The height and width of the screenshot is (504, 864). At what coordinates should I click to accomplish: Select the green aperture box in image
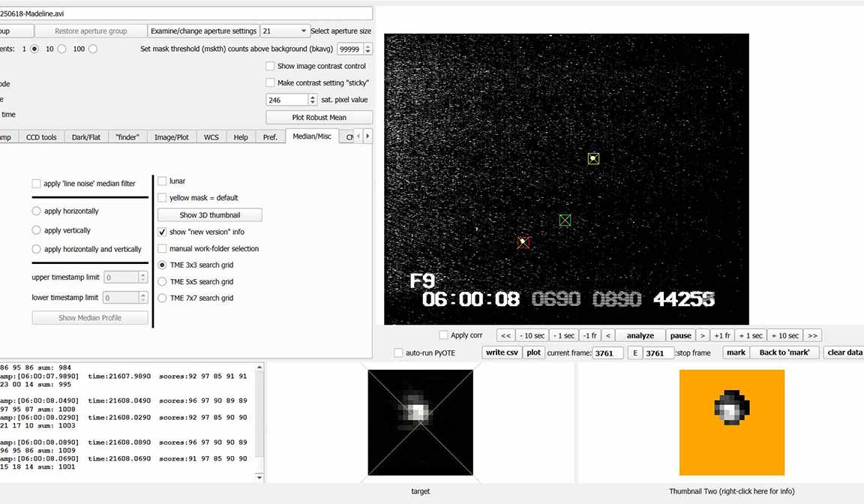point(565,220)
